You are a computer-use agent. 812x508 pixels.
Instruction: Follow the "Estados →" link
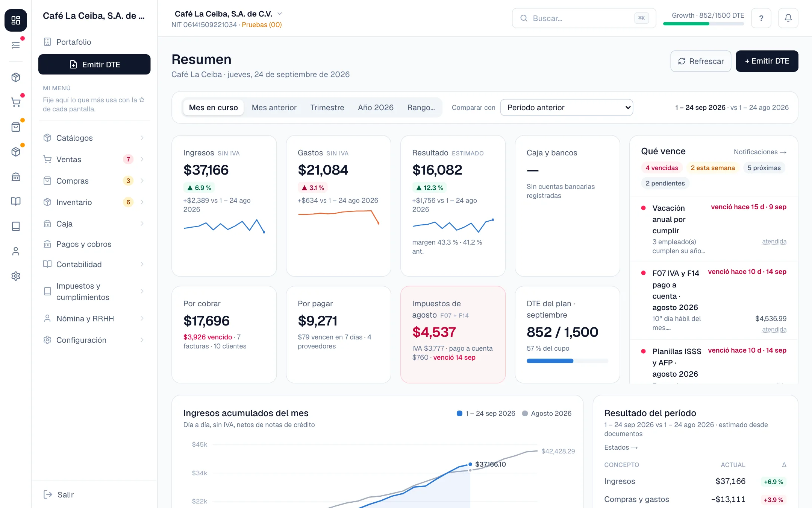[621, 447]
